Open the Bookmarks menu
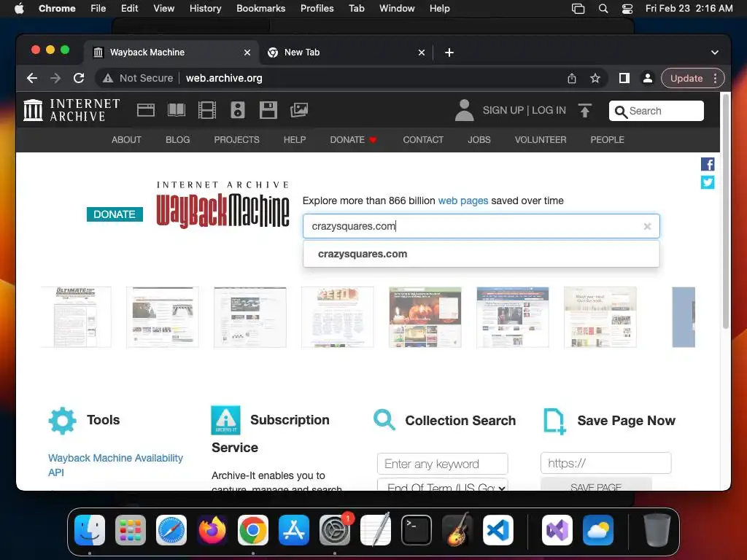 coord(260,9)
